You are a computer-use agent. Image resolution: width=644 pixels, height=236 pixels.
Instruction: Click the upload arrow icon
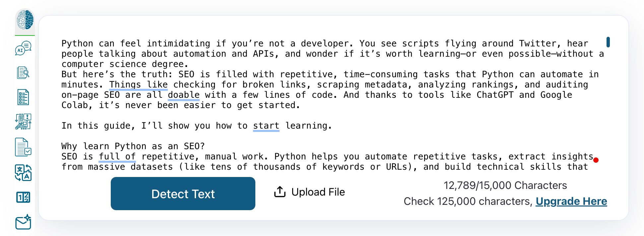pos(280,192)
